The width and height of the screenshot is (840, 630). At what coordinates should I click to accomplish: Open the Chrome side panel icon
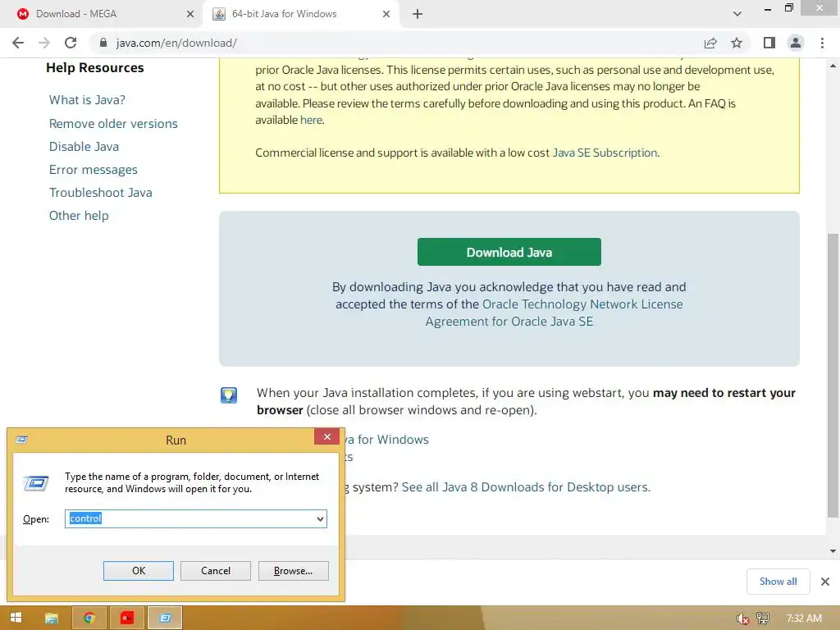pyautogui.click(x=769, y=43)
